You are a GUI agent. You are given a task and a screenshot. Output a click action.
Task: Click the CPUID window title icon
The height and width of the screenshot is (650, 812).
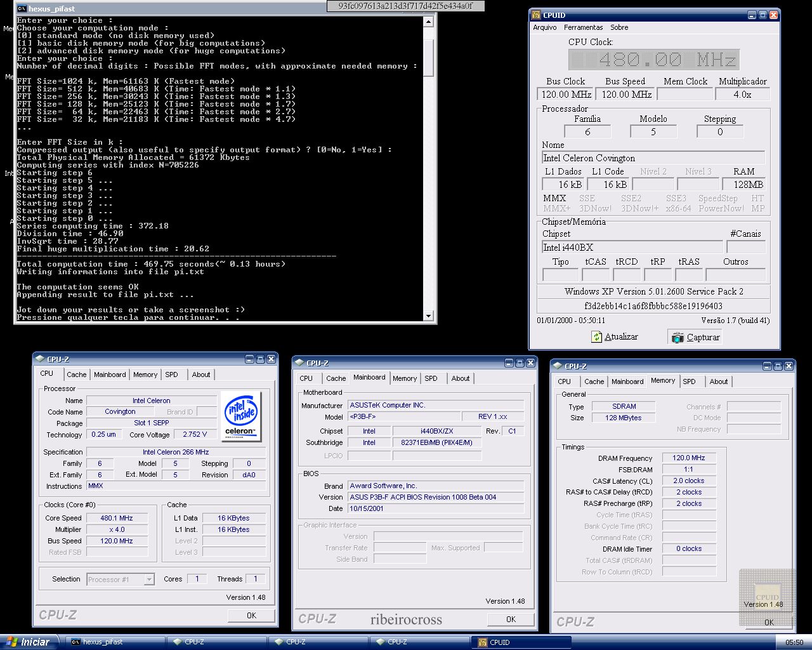(536, 15)
